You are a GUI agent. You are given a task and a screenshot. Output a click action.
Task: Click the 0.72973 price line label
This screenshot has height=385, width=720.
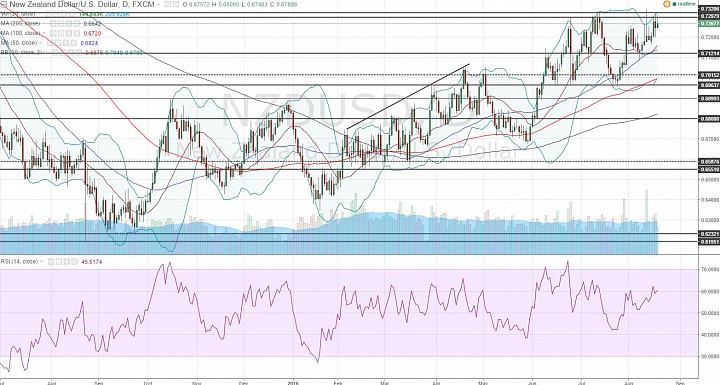[x=709, y=16]
